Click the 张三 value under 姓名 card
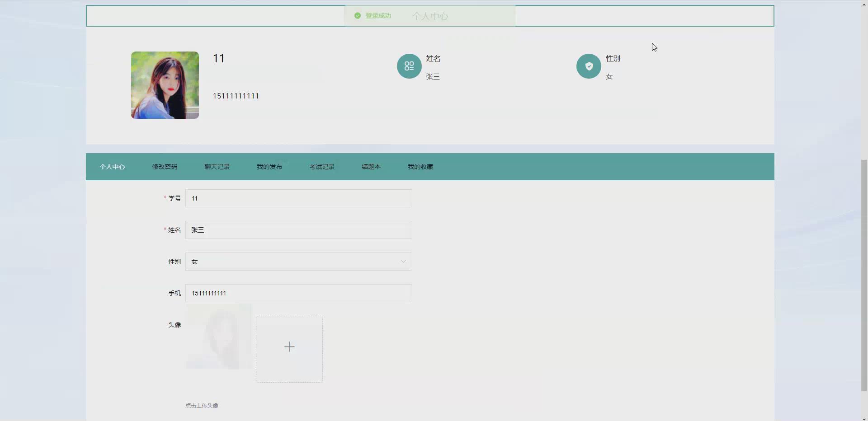 [433, 77]
